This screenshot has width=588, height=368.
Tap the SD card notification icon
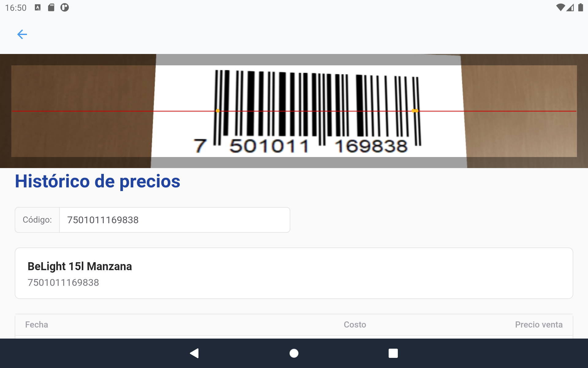(51, 7)
